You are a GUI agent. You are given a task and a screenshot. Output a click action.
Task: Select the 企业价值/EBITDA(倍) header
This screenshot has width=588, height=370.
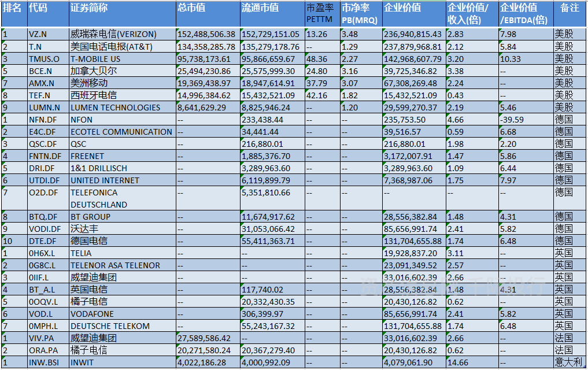[526, 14]
